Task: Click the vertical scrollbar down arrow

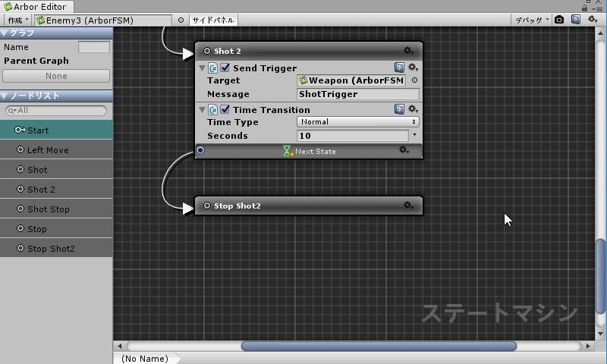Action: [600, 334]
